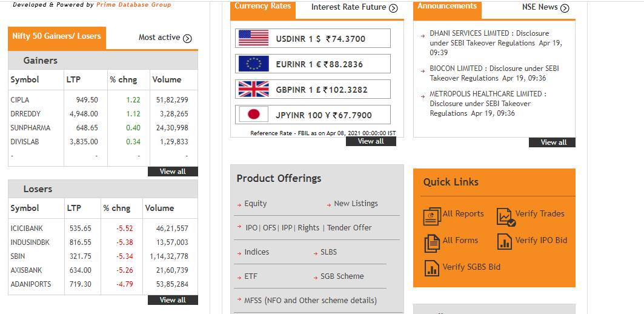Click the EURINR rate value 88.2836
Viewport: 644px width, 314px height.
[x=343, y=64]
